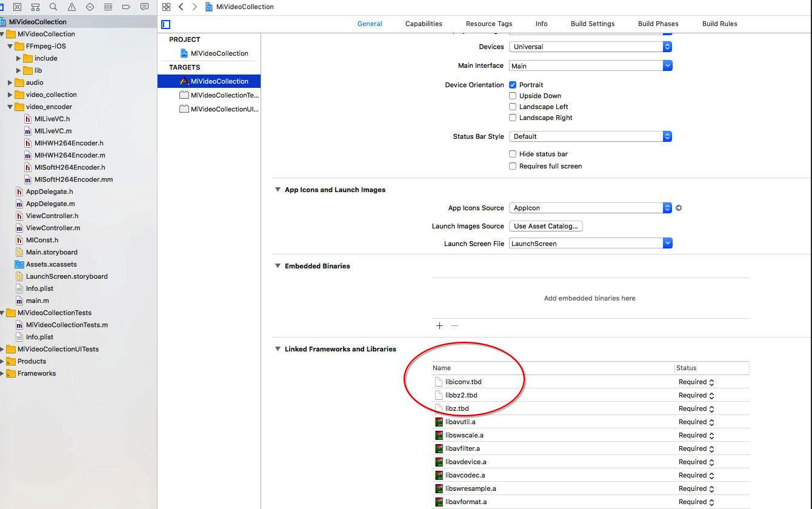Switch to the Capabilities tab
Viewport: 812px width, 509px height.
(424, 24)
